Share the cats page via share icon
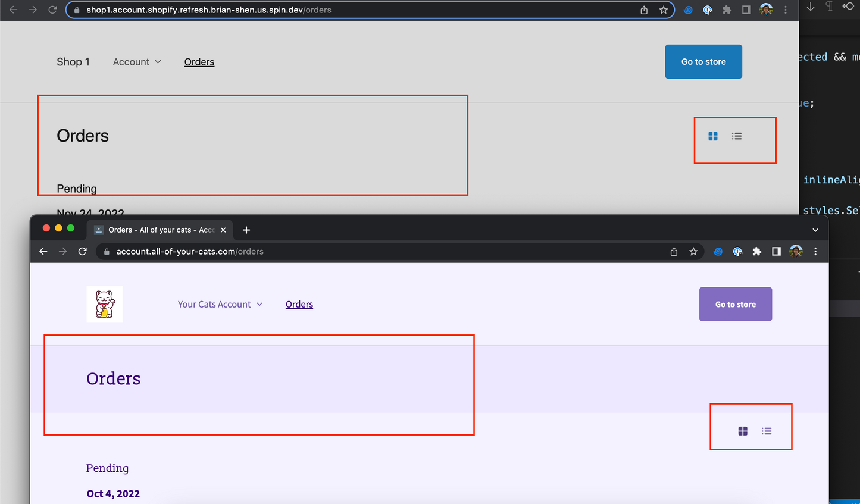This screenshot has width=860, height=504. coord(674,252)
